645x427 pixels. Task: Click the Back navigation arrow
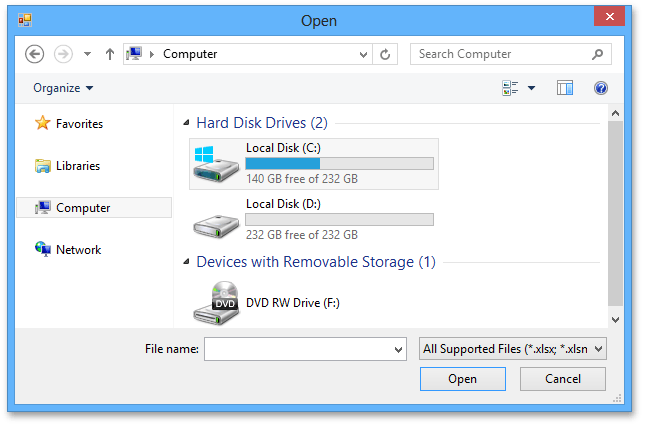[35, 54]
